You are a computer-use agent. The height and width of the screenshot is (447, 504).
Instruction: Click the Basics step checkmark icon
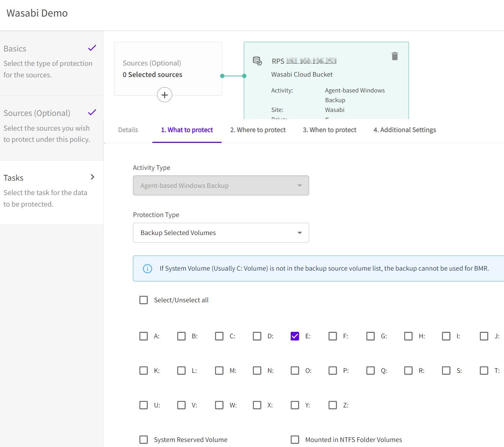(92, 48)
